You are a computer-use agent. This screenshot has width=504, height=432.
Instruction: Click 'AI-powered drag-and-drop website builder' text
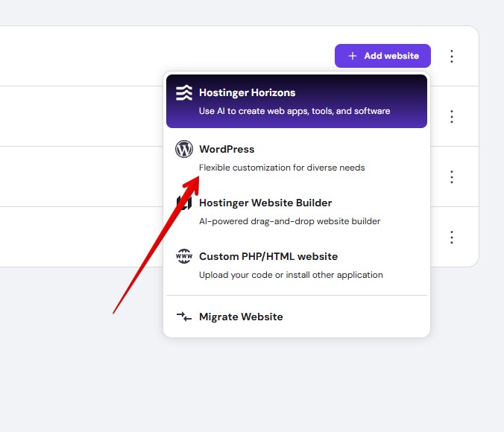click(x=289, y=221)
